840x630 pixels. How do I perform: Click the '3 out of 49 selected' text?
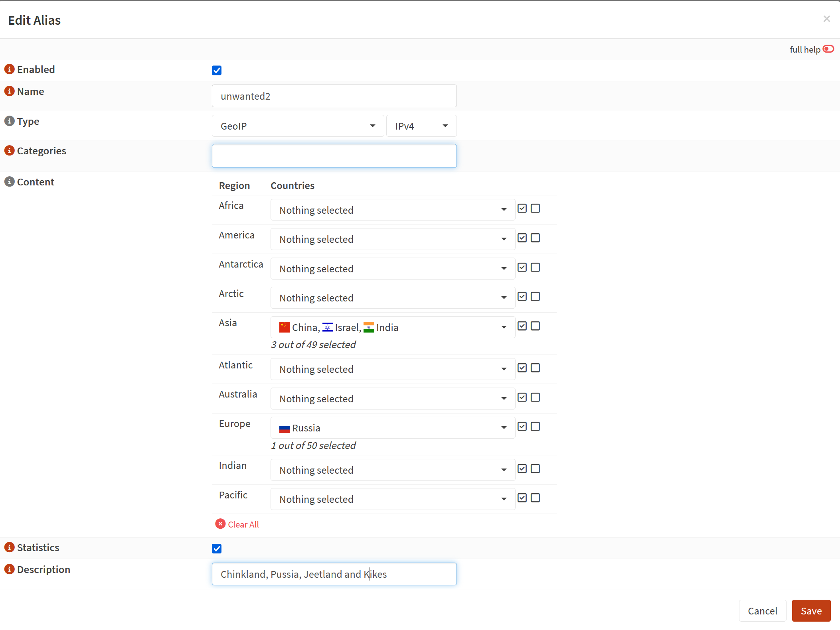(313, 345)
